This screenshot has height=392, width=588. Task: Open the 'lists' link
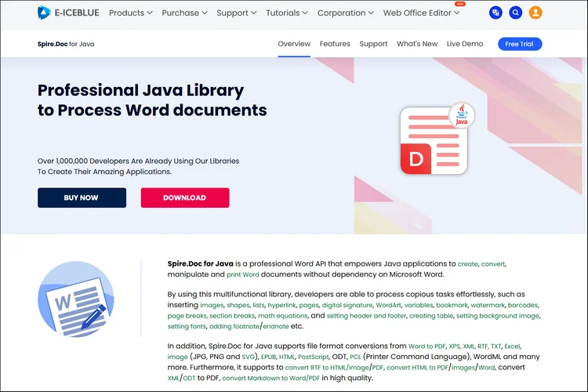click(x=259, y=305)
